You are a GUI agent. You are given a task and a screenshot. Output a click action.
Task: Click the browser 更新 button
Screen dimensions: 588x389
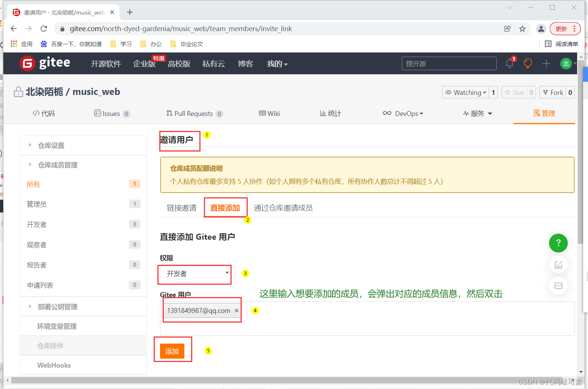click(x=565, y=29)
